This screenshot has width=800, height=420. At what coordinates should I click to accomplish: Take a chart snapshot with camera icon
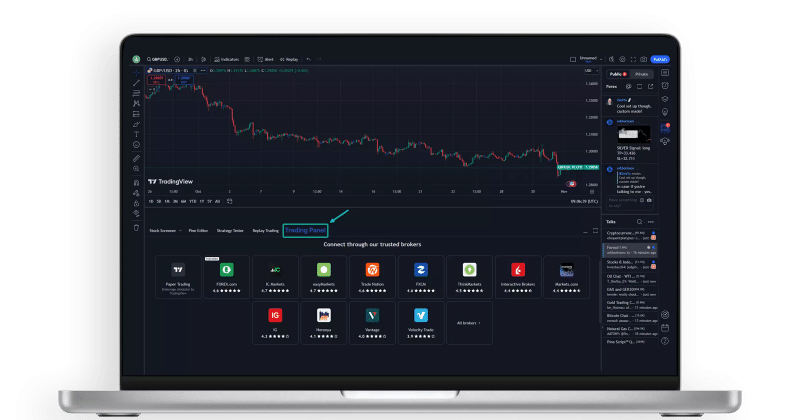(644, 59)
